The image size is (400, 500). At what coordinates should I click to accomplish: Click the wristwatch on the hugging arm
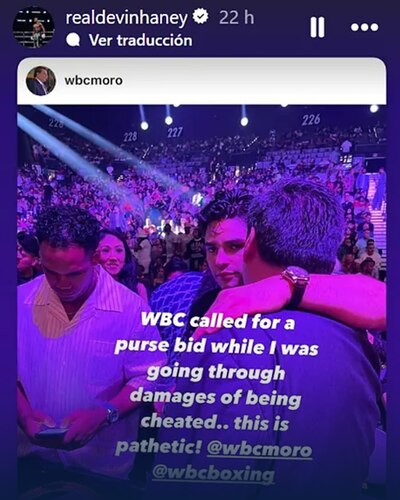point(297,282)
